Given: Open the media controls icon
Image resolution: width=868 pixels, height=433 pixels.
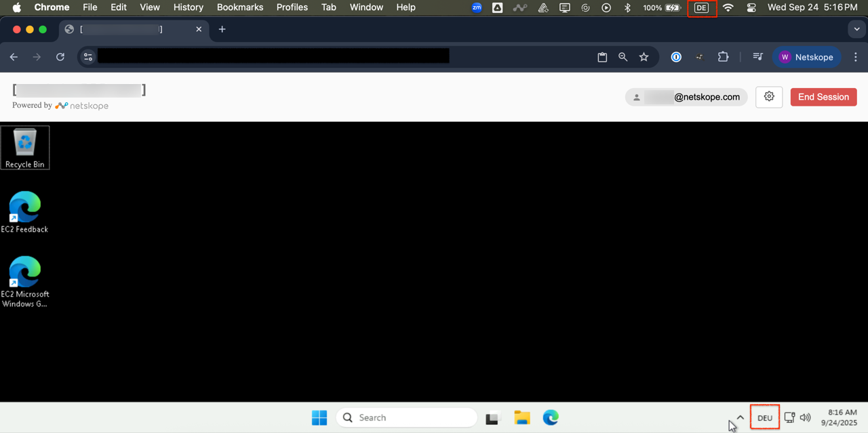Looking at the screenshot, I should (758, 57).
